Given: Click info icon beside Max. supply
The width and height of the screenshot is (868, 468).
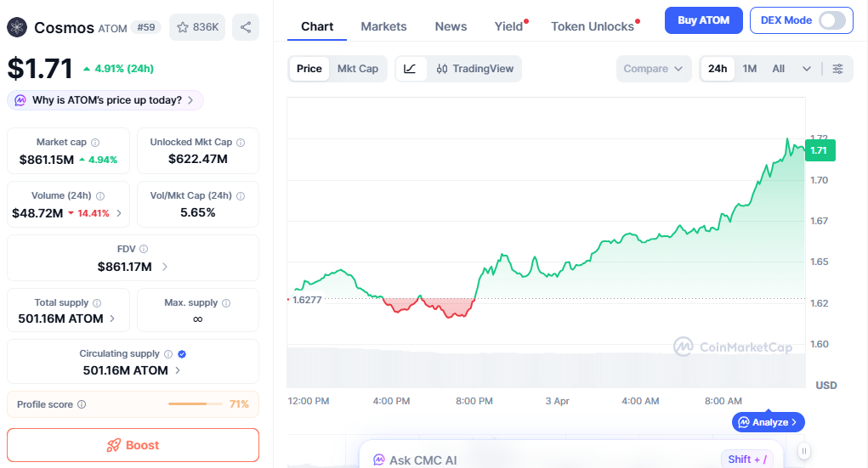Looking at the screenshot, I should click(226, 303).
